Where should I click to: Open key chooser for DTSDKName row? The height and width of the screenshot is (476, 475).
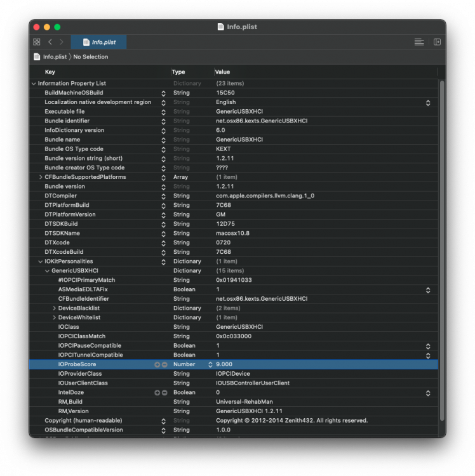coord(163,234)
